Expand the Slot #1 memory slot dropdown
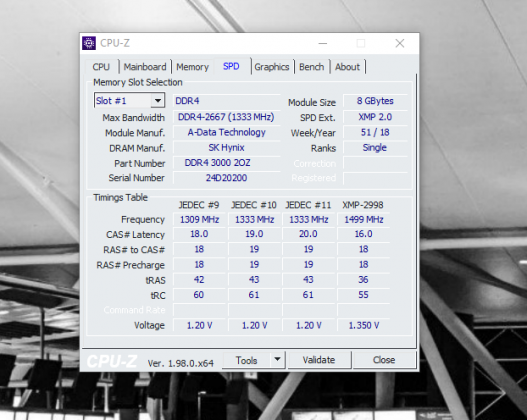 click(x=157, y=100)
